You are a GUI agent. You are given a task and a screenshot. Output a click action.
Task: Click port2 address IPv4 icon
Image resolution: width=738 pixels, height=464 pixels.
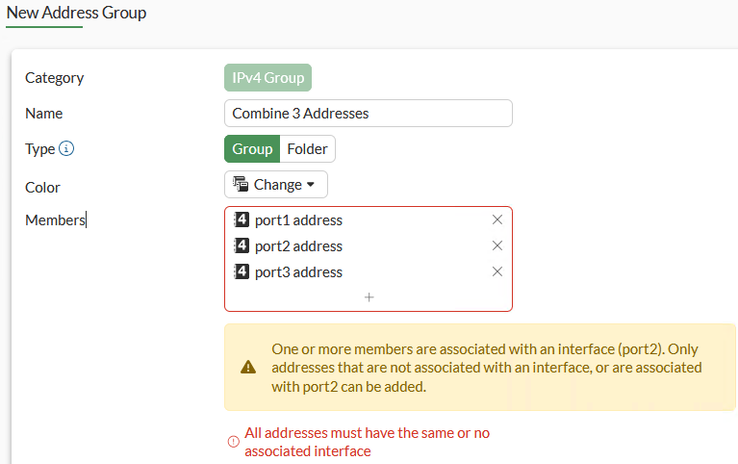(241, 246)
